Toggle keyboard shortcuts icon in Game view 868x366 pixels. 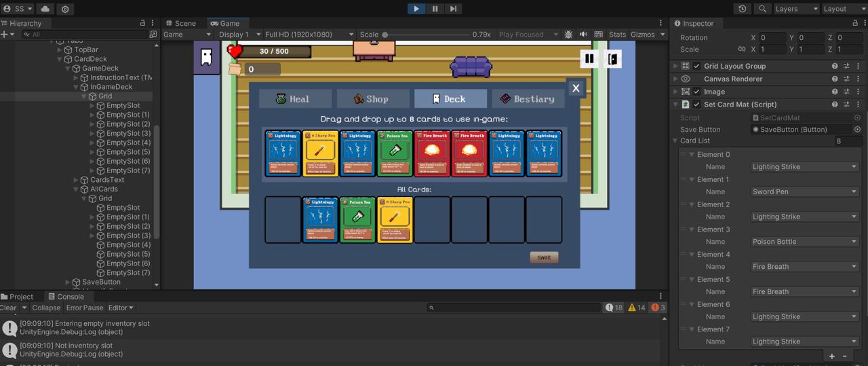pyautogui.click(x=598, y=34)
